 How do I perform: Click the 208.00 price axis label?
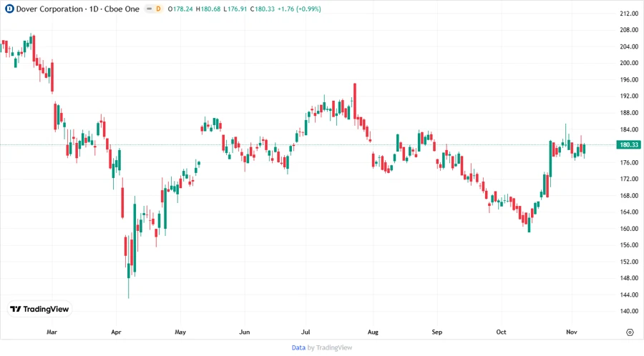pos(629,30)
